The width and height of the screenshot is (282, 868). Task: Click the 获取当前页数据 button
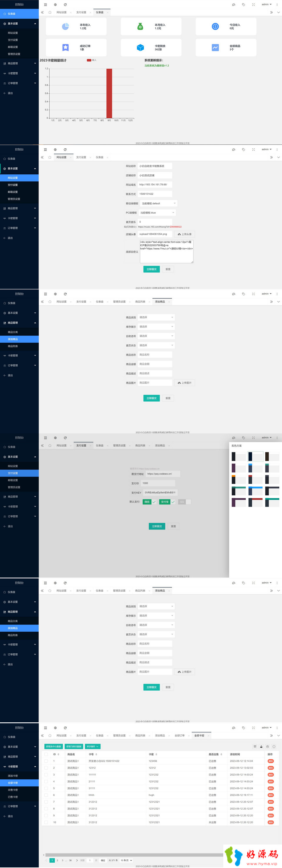[74, 746]
